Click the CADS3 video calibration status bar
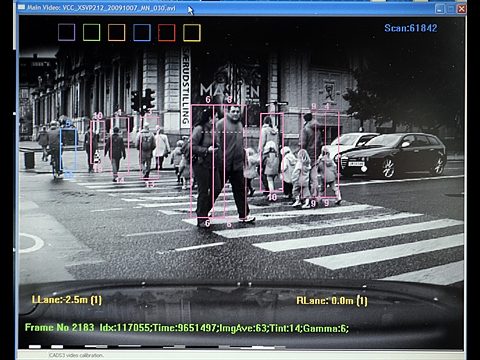 click(x=240, y=355)
